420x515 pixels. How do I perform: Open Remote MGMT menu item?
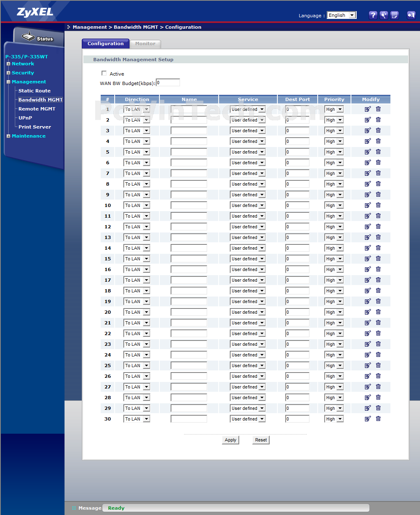[37, 109]
